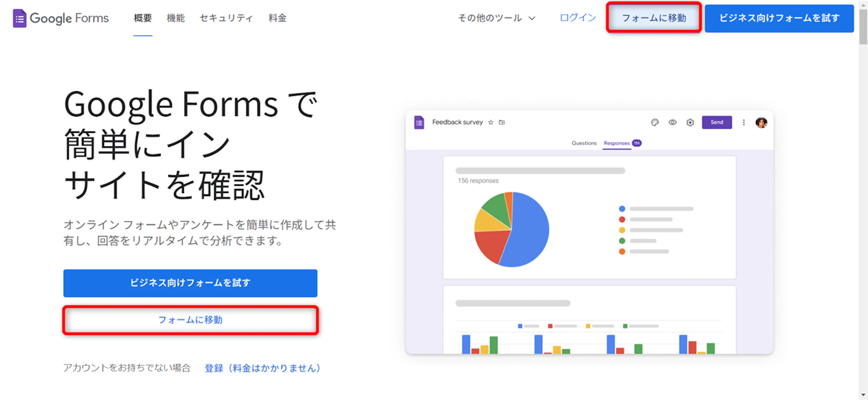Image resolution: width=868 pixels, height=400 pixels.
Task: Expand the その他のツール dropdown
Action: pos(496,18)
